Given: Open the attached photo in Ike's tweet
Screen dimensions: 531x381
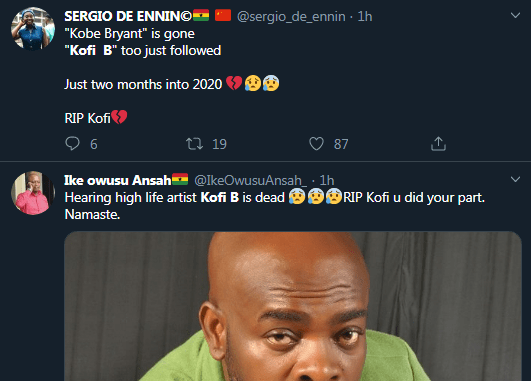Looking at the screenshot, I should (293, 306).
